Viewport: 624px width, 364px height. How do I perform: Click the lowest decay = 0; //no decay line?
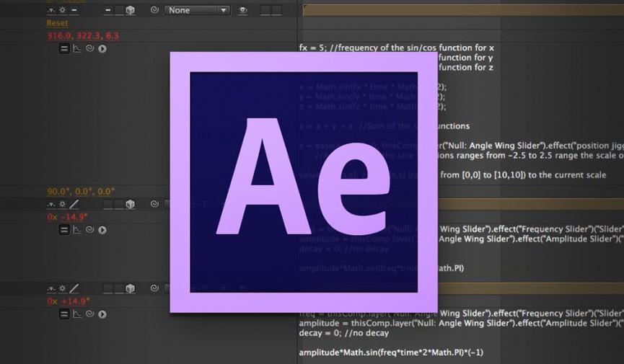coord(344,333)
